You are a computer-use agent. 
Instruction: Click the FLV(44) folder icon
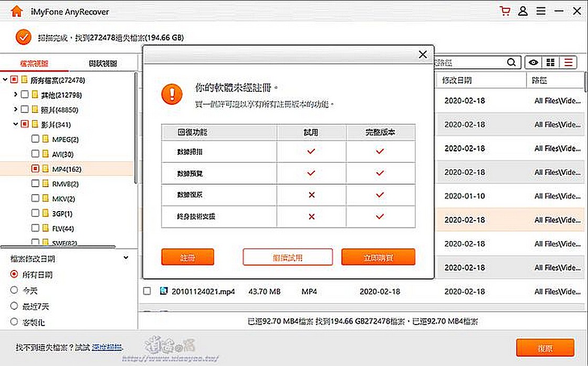click(x=46, y=228)
